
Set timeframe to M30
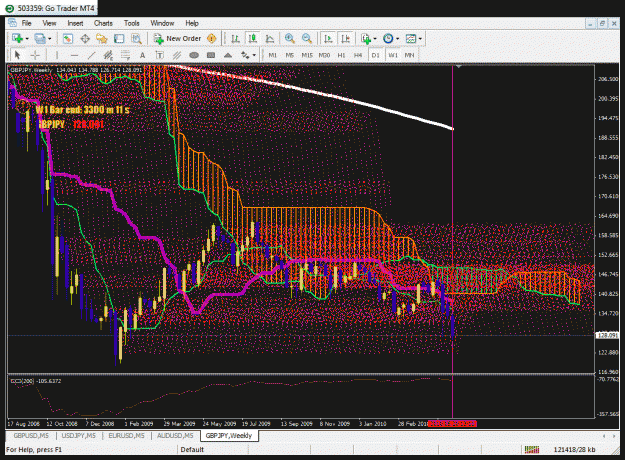click(324, 55)
